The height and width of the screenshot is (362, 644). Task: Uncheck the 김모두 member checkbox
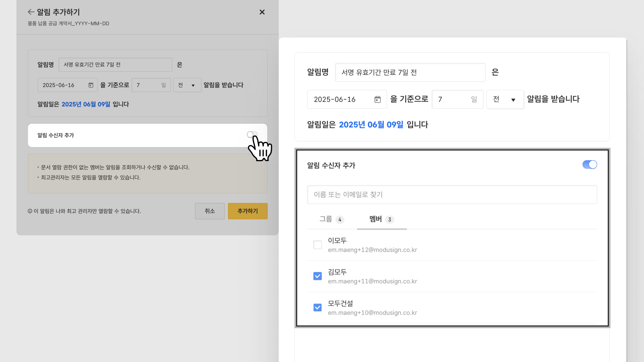317,276
